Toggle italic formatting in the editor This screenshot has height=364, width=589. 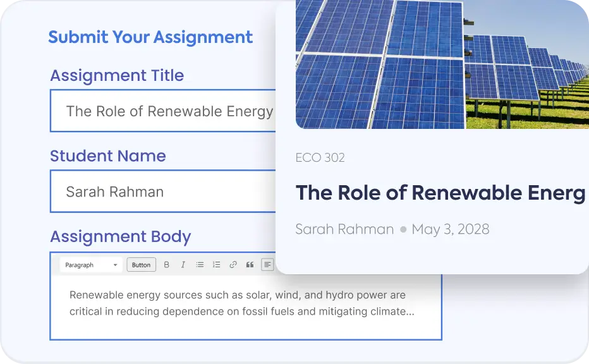pyautogui.click(x=183, y=265)
